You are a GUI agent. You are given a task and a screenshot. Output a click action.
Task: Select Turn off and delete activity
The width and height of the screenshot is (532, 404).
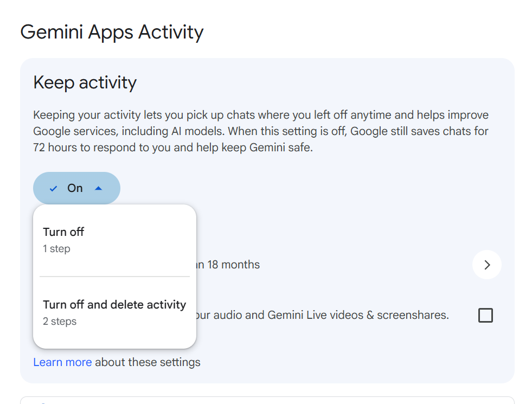coord(114,312)
